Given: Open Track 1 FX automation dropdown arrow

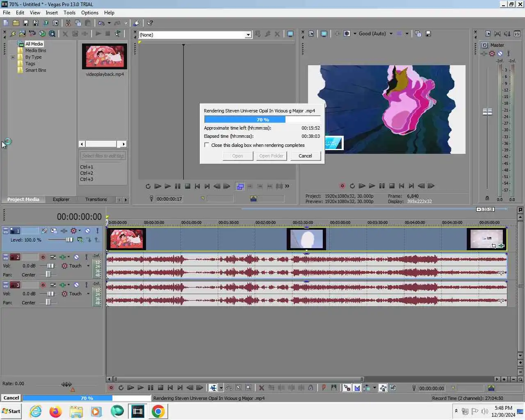Looking at the screenshot, I should (x=80, y=231).
